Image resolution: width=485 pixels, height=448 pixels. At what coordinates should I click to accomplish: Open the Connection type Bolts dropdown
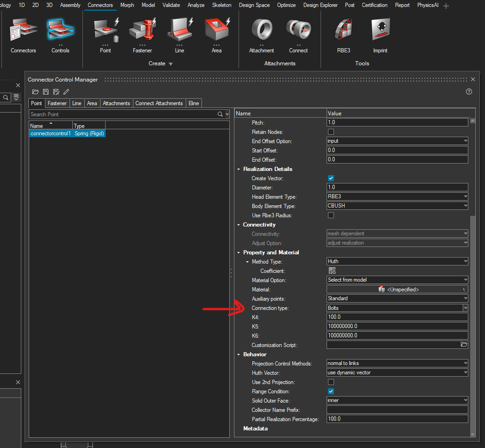pos(397,308)
